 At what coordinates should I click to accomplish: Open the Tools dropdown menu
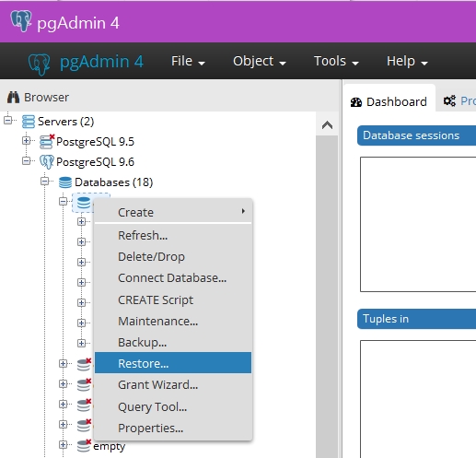click(x=336, y=61)
